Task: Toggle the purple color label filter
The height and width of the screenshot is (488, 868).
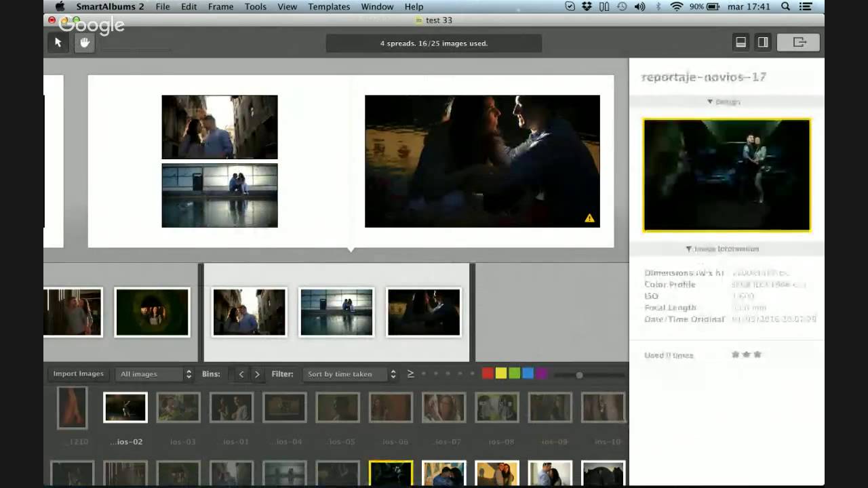Action: click(541, 373)
